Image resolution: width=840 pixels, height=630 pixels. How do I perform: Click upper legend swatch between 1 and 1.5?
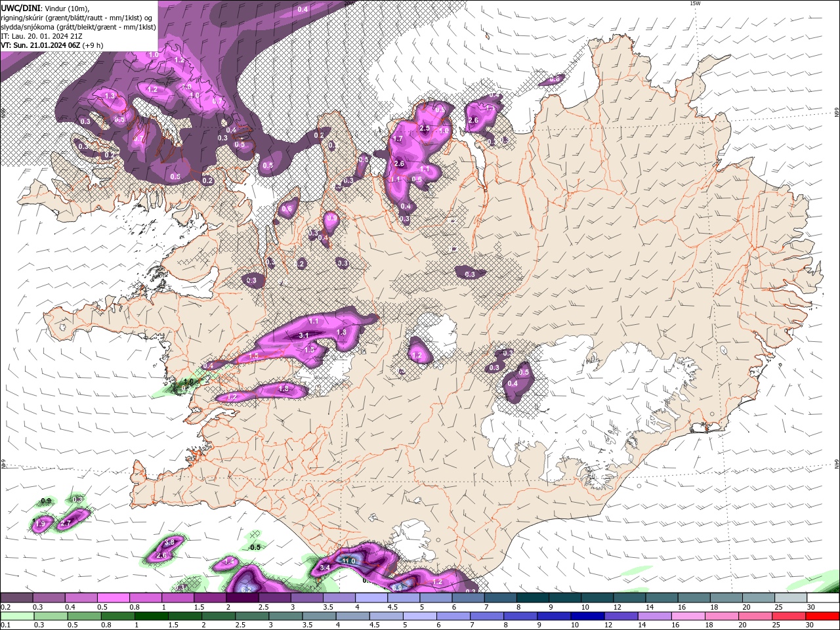pyautogui.click(x=178, y=598)
